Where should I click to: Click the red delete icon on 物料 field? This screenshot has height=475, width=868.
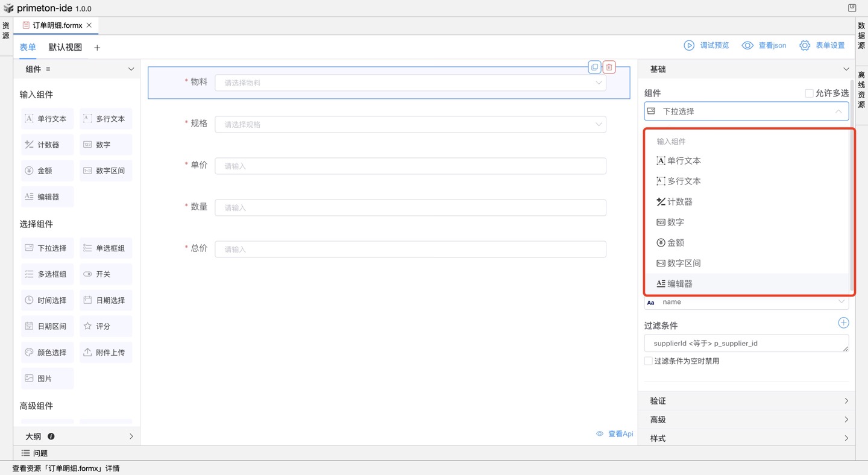pyautogui.click(x=609, y=68)
